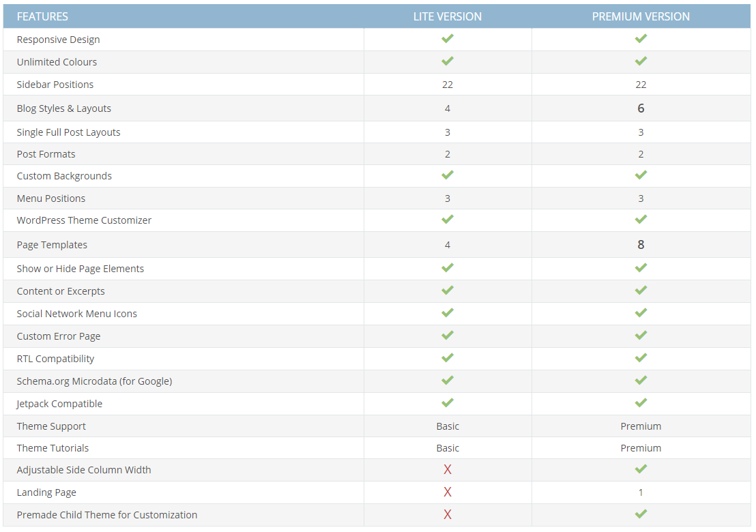756x532 pixels.
Task: Click Lite checkmark for Responsive Design
Action: click(448, 39)
